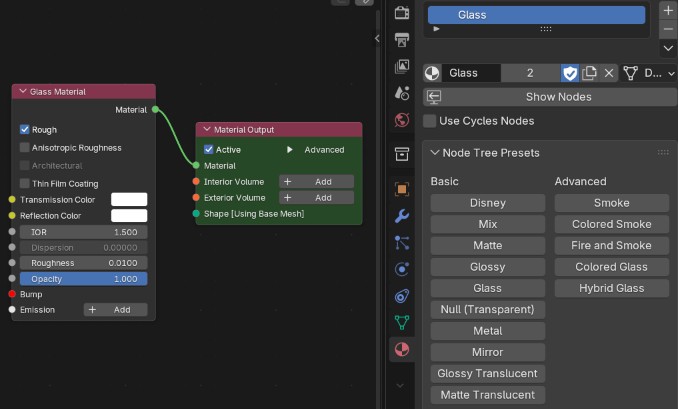Screen dimensions: 678x409
Task: Apply the Hybrid Glass preset
Action: pyautogui.click(x=612, y=288)
